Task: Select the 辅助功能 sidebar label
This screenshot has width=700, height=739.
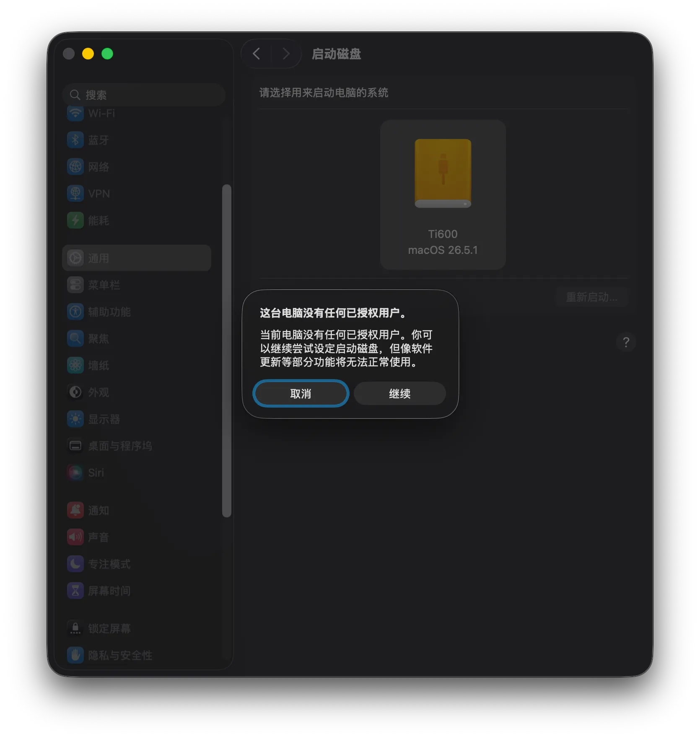Action: click(x=109, y=312)
